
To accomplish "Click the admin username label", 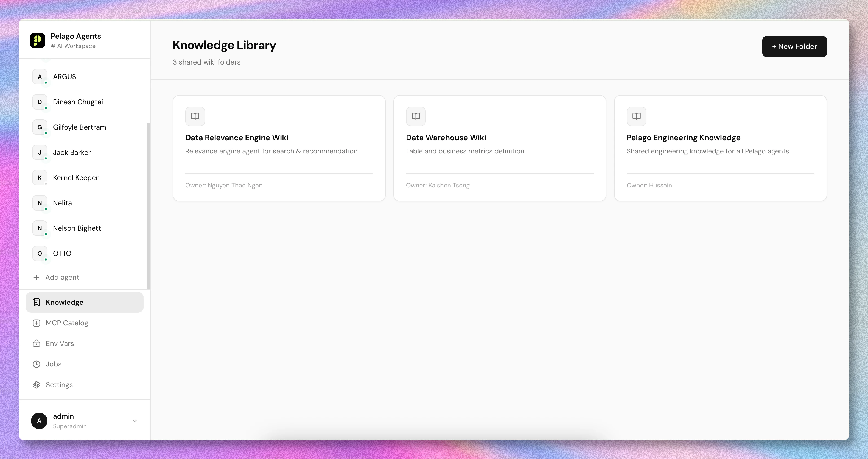I will coord(63,416).
